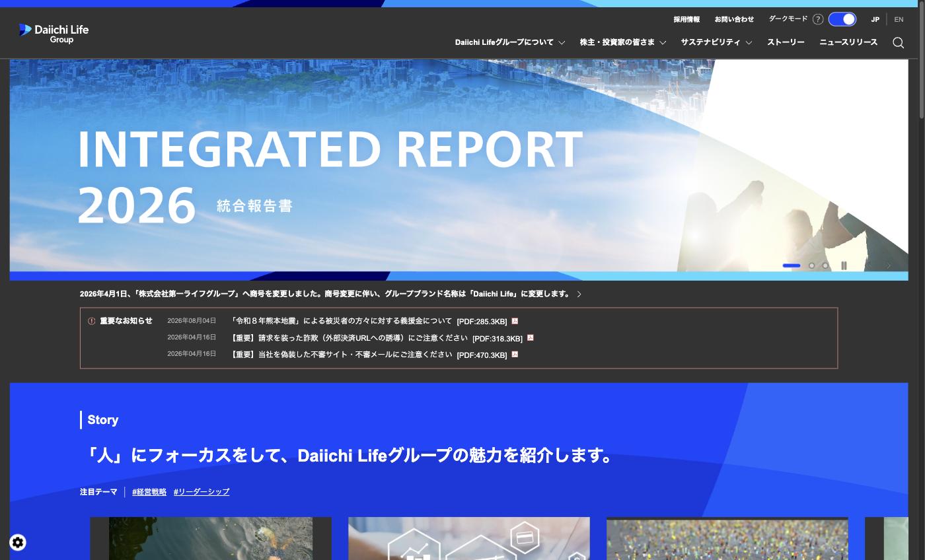Click the #リーダーシップ theme tag
Image resolution: width=925 pixels, height=560 pixels.
(x=202, y=492)
